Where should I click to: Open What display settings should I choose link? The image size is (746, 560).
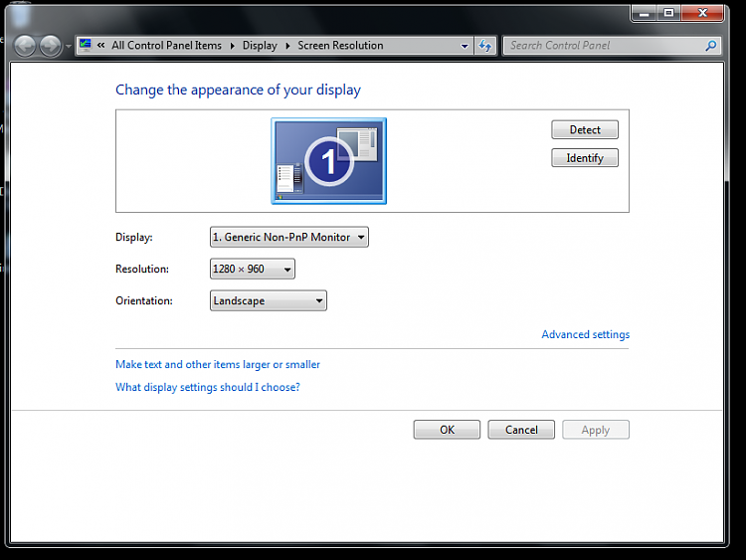coord(208,387)
